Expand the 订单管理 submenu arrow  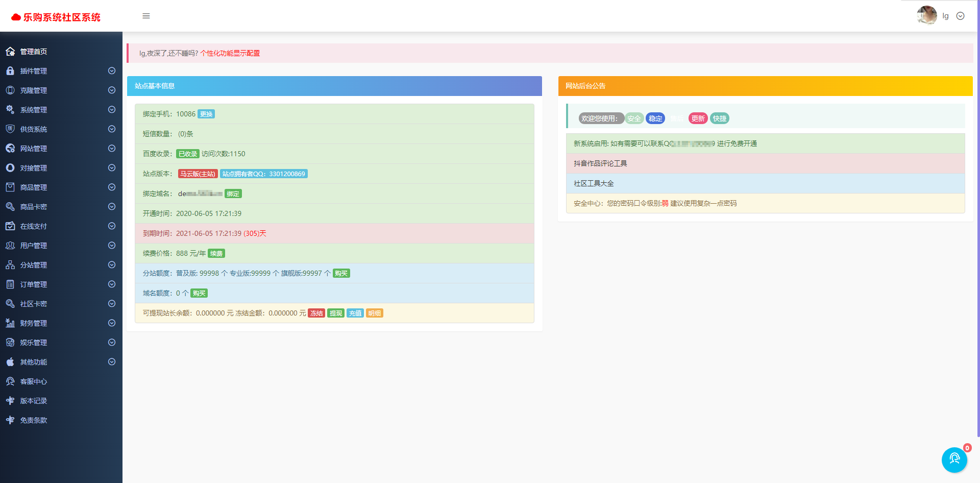click(112, 284)
